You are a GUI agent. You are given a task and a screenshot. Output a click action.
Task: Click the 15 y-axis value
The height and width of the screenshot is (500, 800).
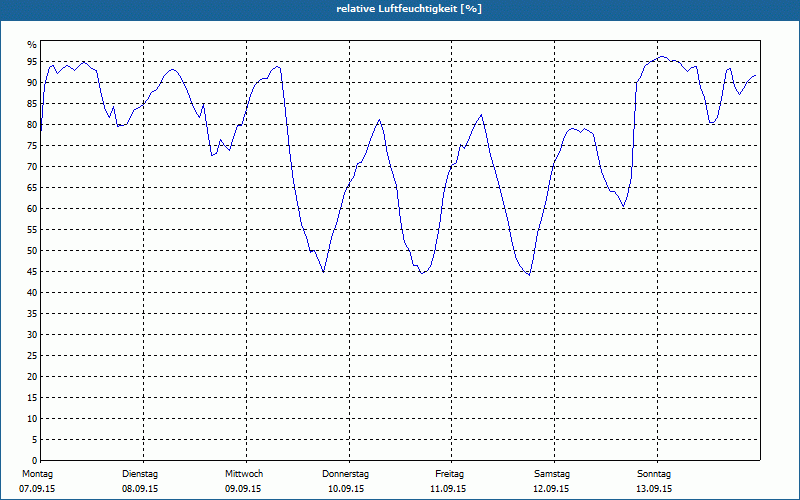[32, 397]
